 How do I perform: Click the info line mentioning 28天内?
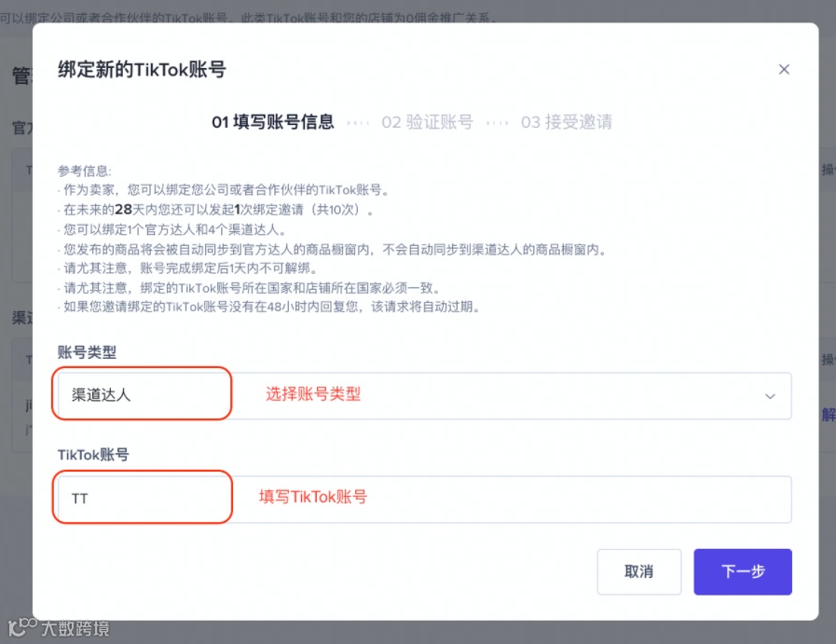pyautogui.click(x=219, y=210)
